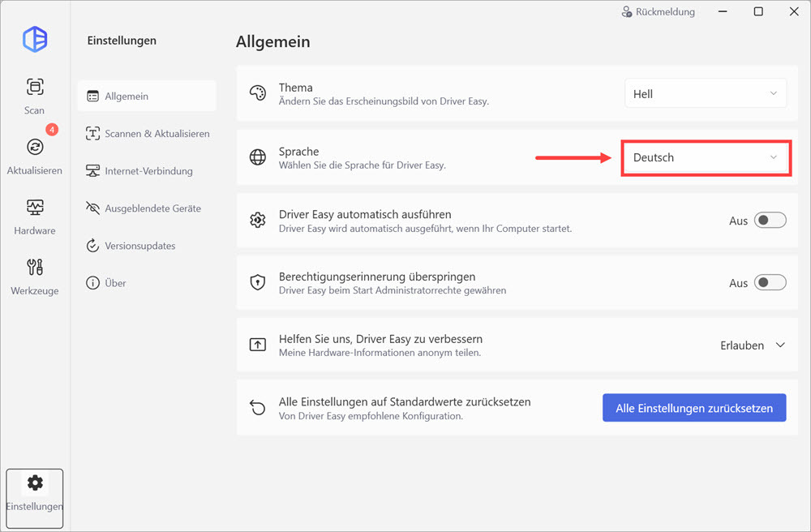Open the Werkzeuge tools icon
The image size is (811, 532).
pyautogui.click(x=35, y=268)
